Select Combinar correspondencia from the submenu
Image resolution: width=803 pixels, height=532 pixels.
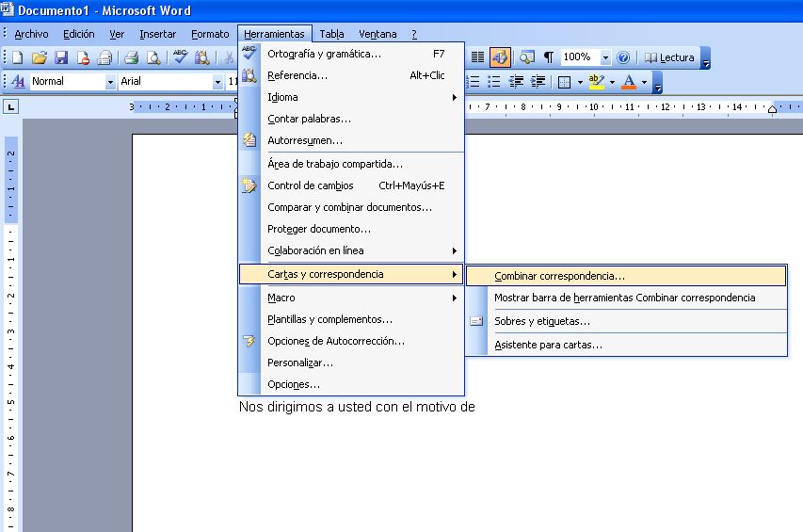(x=559, y=276)
